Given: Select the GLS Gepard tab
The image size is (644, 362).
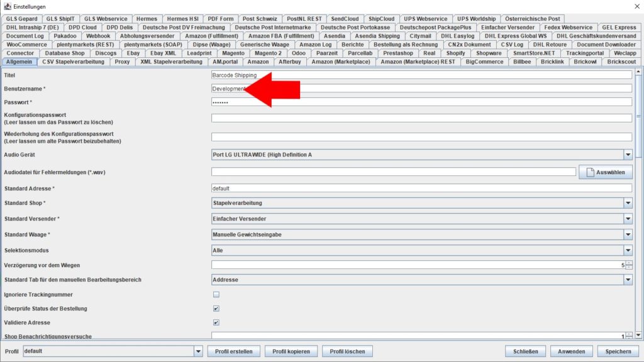Looking at the screenshot, I should pos(22,18).
